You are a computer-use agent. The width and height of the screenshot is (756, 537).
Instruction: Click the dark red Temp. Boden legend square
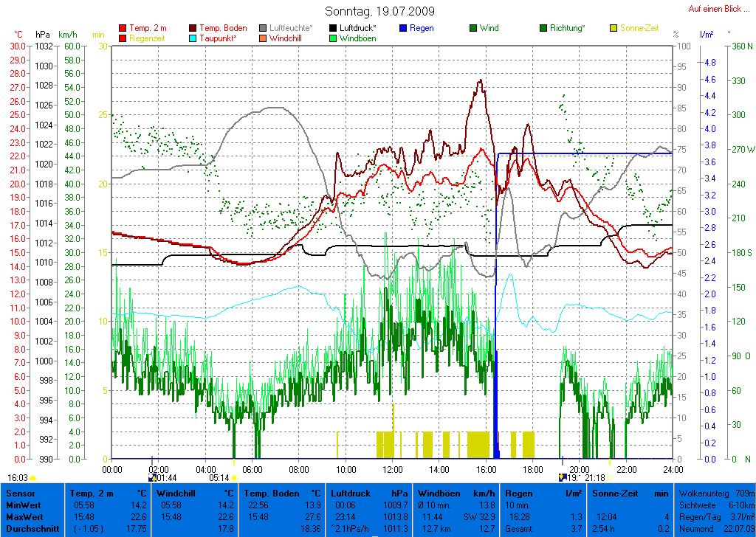193,28
